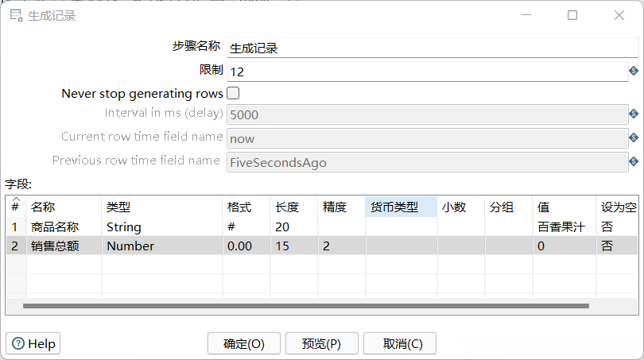Cancel with the 取消(C) button
The width and height of the screenshot is (644, 360).
tap(400, 343)
